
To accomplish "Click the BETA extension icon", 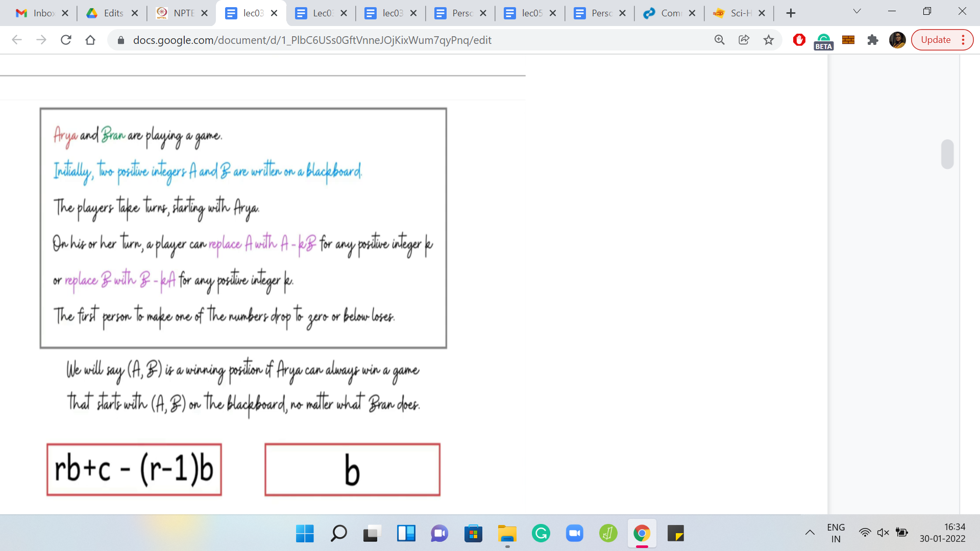I will tap(823, 41).
